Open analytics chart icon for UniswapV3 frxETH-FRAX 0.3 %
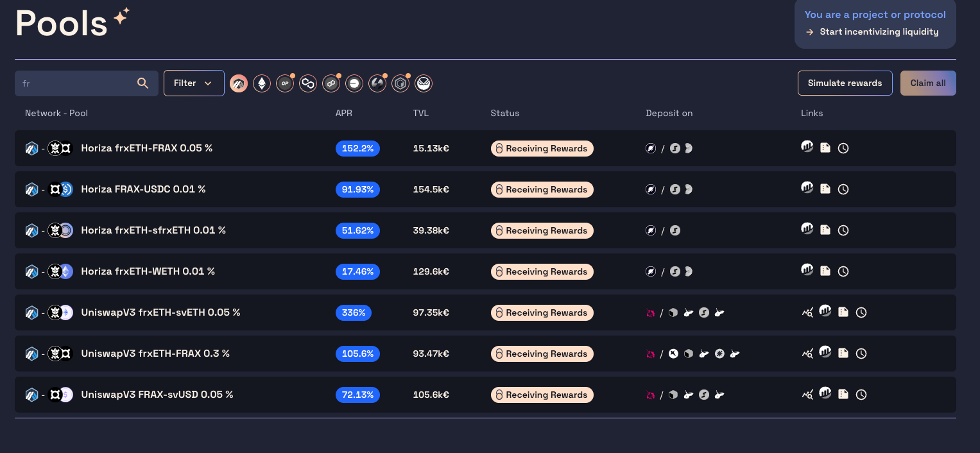The height and width of the screenshot is (453, 980). tap(825, 352)
